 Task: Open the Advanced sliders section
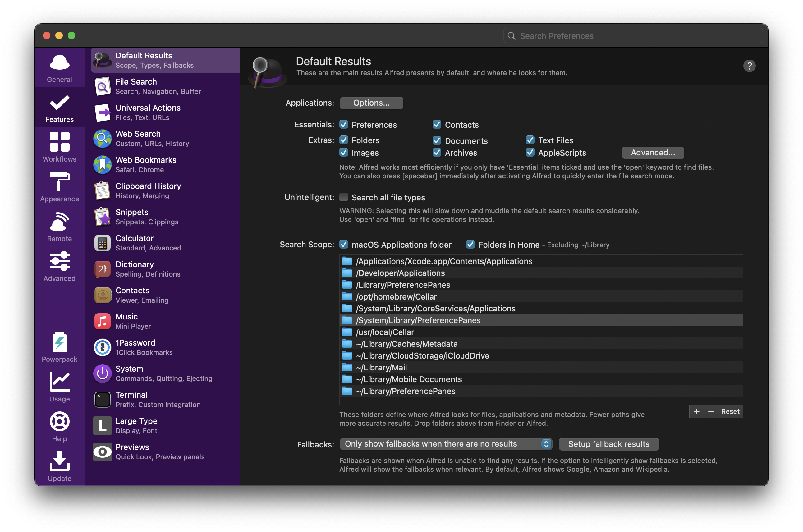point(59,266)
